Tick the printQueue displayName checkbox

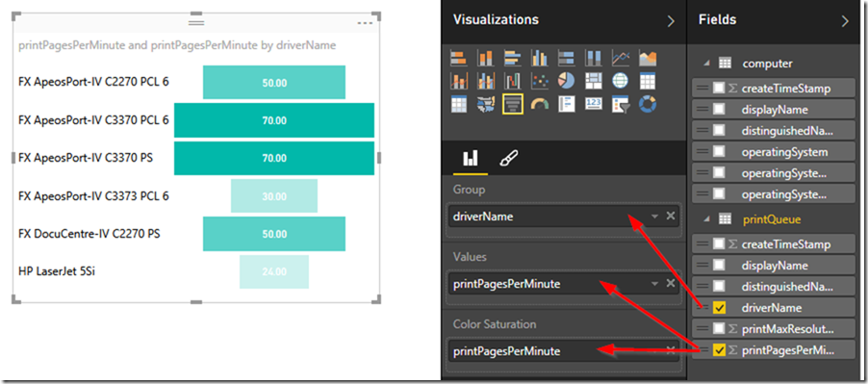(719, 265)
